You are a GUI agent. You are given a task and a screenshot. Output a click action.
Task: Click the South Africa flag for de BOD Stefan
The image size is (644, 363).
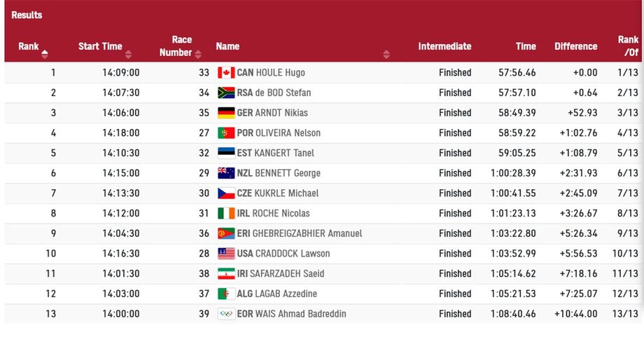tap(226, 93)
